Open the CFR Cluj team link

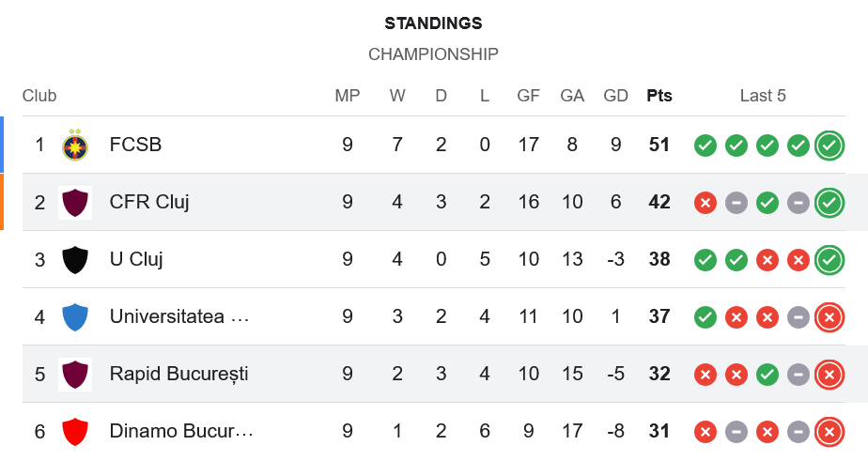(149, 202)
